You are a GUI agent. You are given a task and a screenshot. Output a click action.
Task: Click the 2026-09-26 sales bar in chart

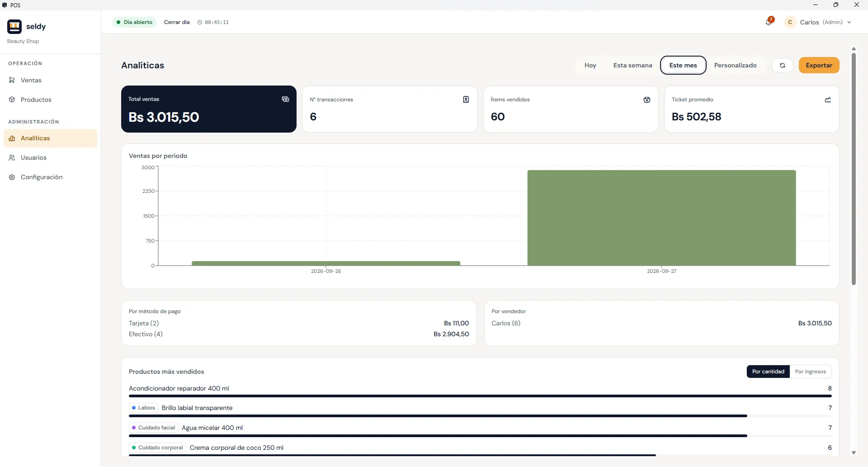click(x=326, y=263)
